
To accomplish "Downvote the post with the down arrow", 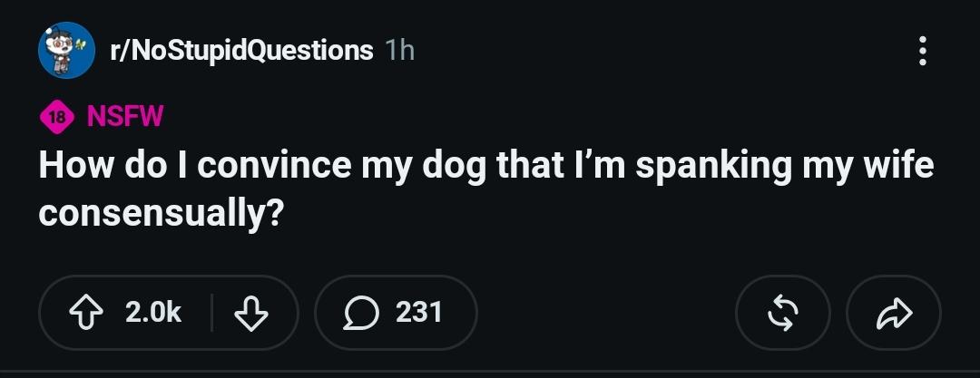I will click(250, 313).
